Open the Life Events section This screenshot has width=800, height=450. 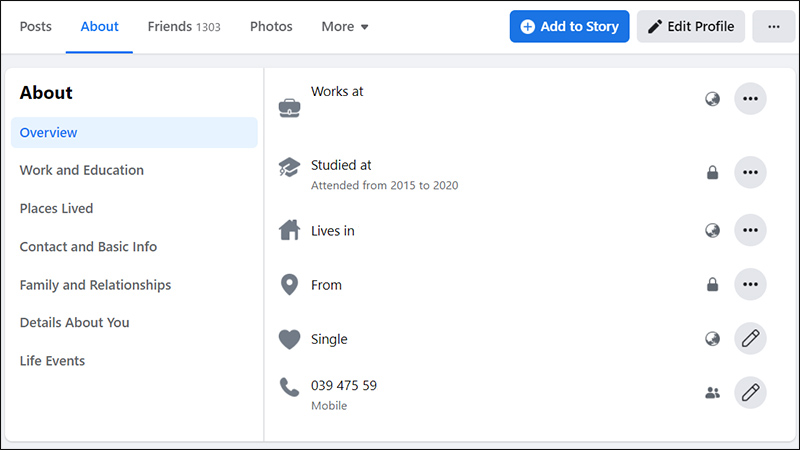(x=52, y=361)
